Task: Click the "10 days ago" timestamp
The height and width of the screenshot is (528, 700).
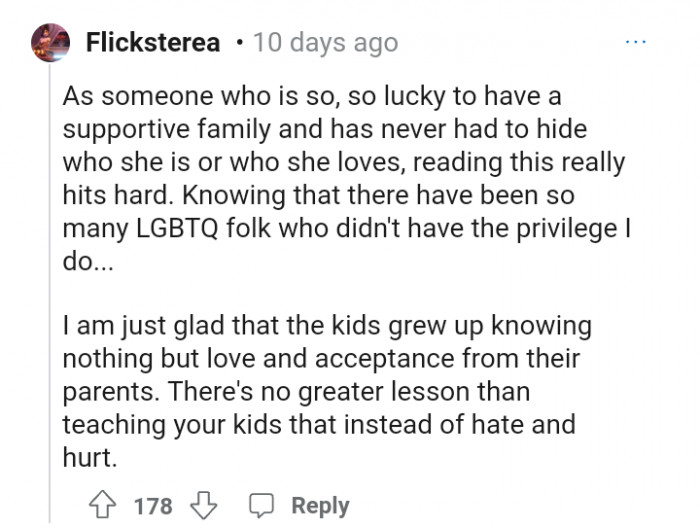Action: click(x=326, y=43)
